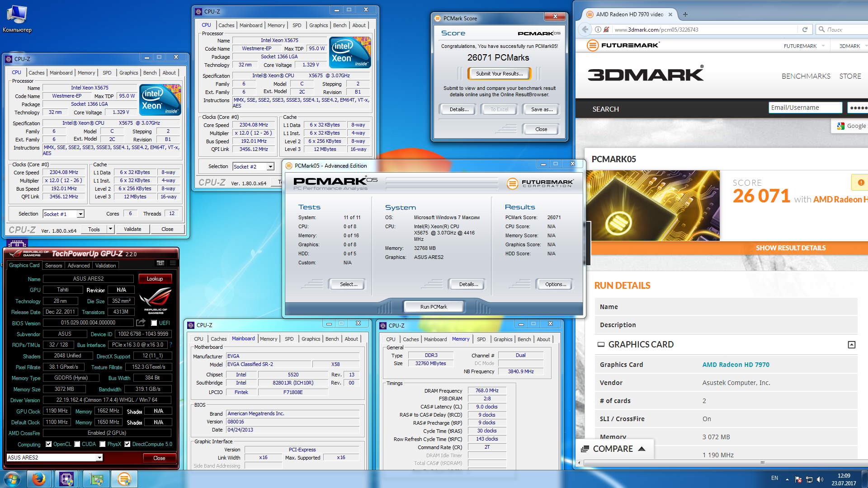Close the AMD Radeon HD 7970 browser tab

point(670,14)
